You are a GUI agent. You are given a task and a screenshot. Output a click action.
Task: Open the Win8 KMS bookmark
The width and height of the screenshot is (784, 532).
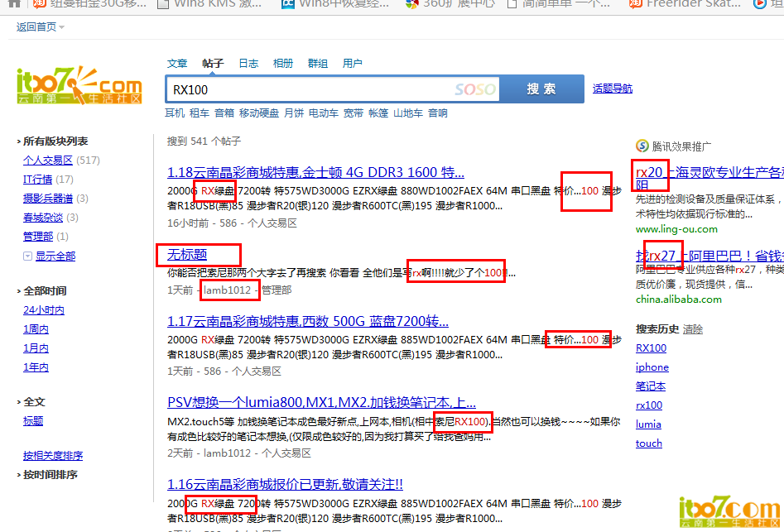[x=209, y=3]
